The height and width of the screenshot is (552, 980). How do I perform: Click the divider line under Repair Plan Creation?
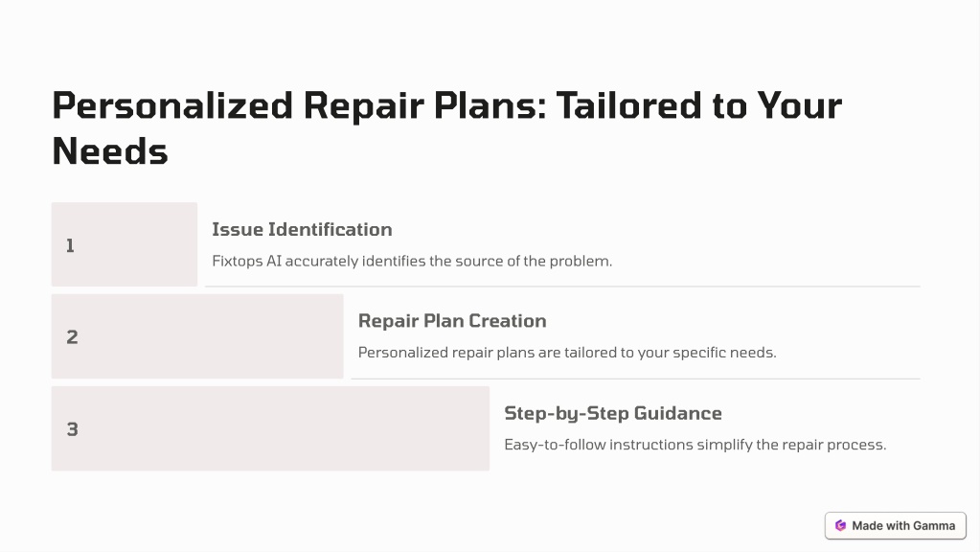[636, 379]
